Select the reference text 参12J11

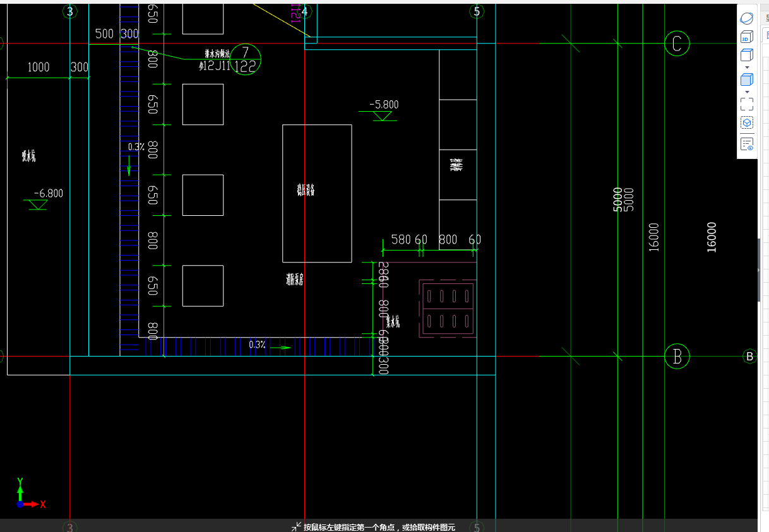click(x=215, y=66)
